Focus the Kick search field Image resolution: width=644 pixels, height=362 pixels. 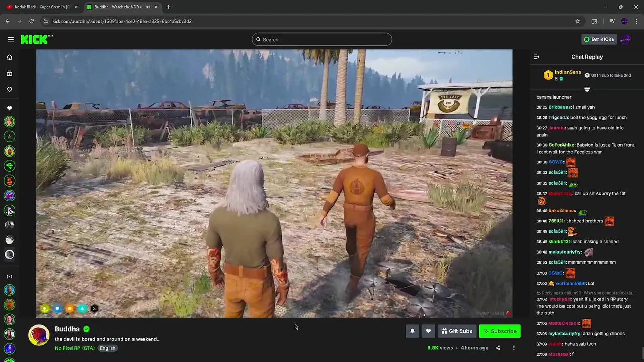pos(322,39)
